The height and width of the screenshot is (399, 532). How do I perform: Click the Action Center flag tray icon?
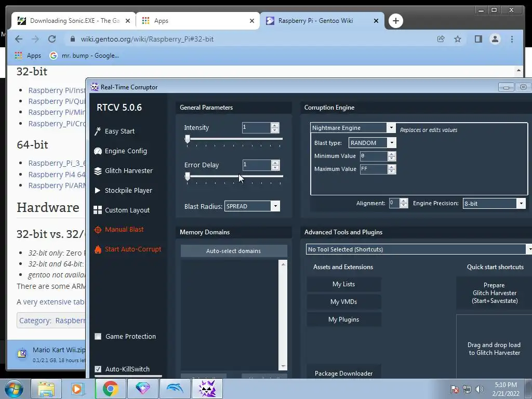[x=454, y=389]
